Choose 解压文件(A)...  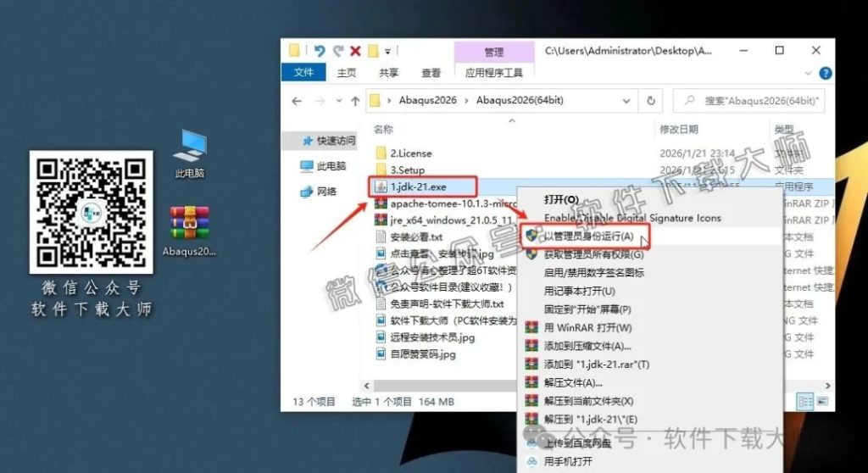(x=573, y=382)
